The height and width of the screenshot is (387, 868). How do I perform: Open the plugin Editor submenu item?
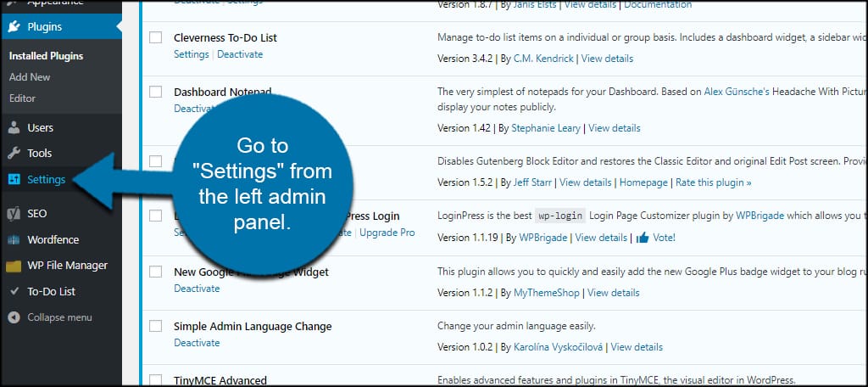point(22,98)
